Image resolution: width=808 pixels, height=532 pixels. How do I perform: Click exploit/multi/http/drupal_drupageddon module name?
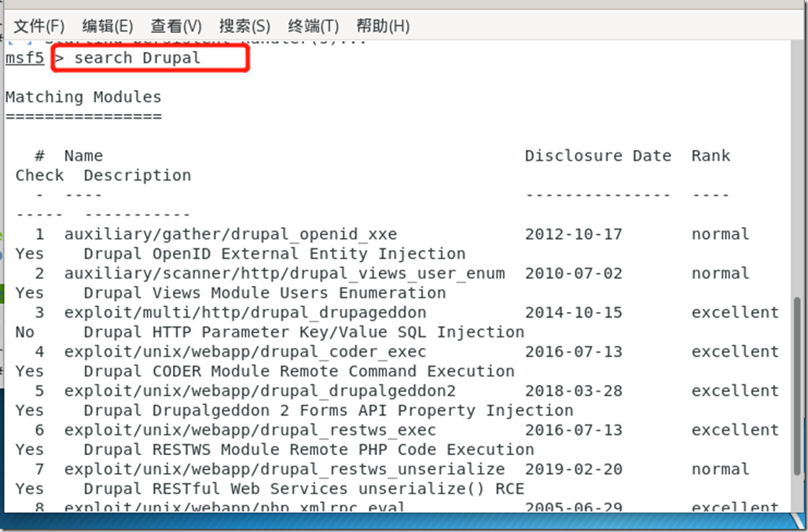tap(245, 313)
